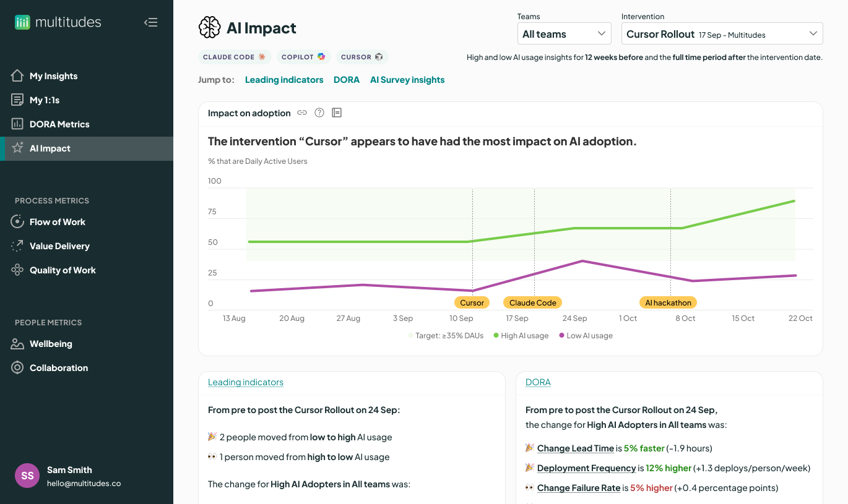Screen dimensions: 848x504
Task: Open the Intervention dropdown for Cursor Rollout
Action: pyautogui.click(x=721, y=33)
